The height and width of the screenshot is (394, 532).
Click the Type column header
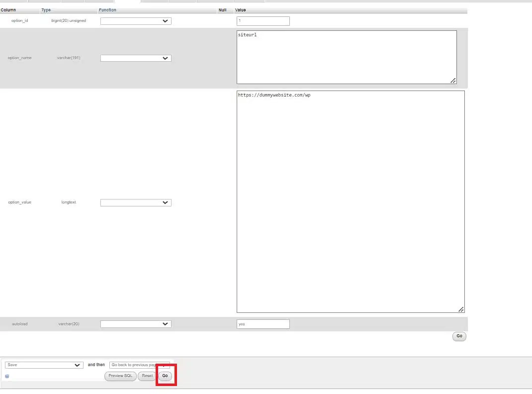tap(46, 10)
